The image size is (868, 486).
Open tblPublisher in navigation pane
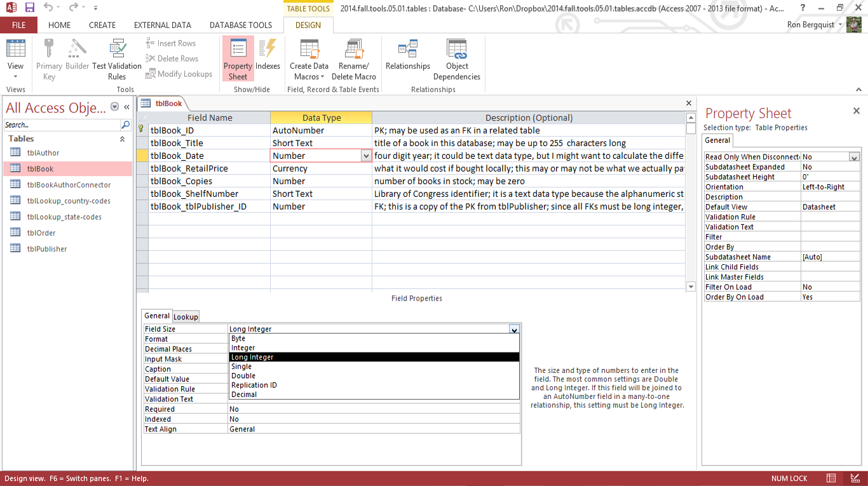click(x=47, y=249)
